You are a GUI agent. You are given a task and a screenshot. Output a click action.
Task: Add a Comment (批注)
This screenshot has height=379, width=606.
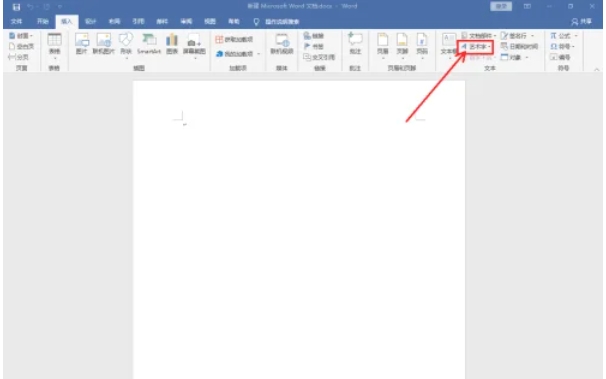[x=355, y=44]
